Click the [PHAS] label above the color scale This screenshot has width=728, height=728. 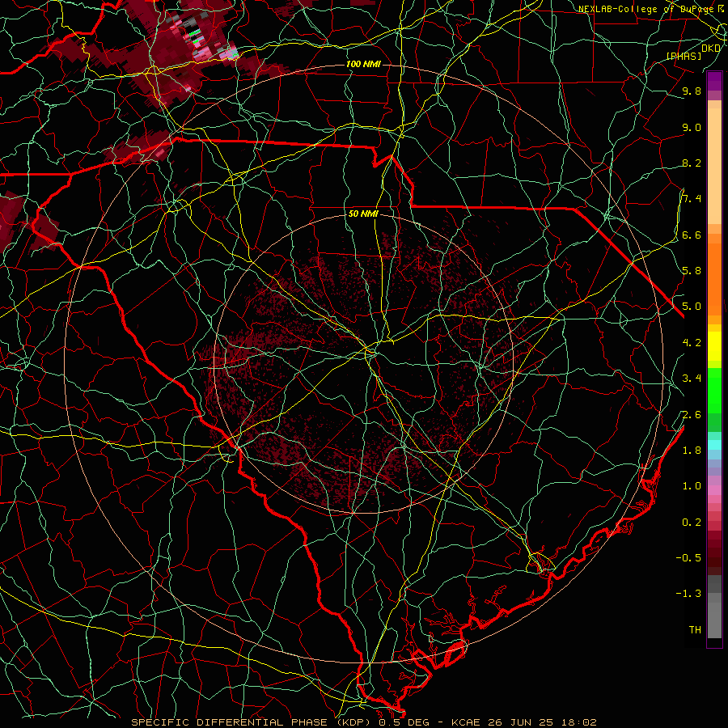click(x=684, y=56)
